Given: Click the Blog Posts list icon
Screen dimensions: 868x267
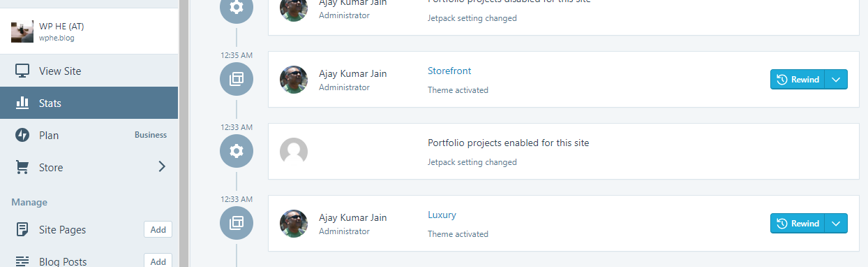Looking at the screenshot, I should click(x=22, y=261).
